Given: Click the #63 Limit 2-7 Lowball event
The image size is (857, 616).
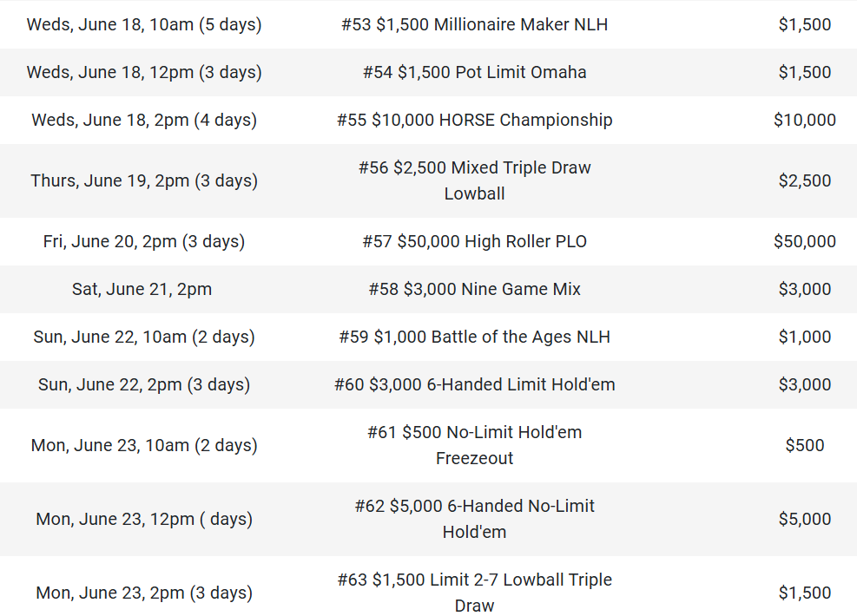Looking at the screenshot, I should pyautogui.click(x=474, y=593).
